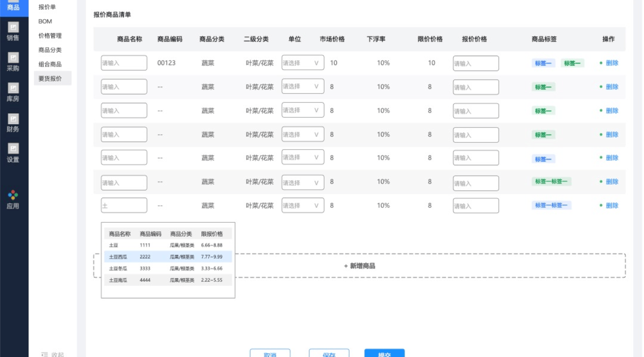Viewport: 644px width, 357px height.
Task: Delete the row with the single blue 标签一 tag
Action: pos(612,158)
